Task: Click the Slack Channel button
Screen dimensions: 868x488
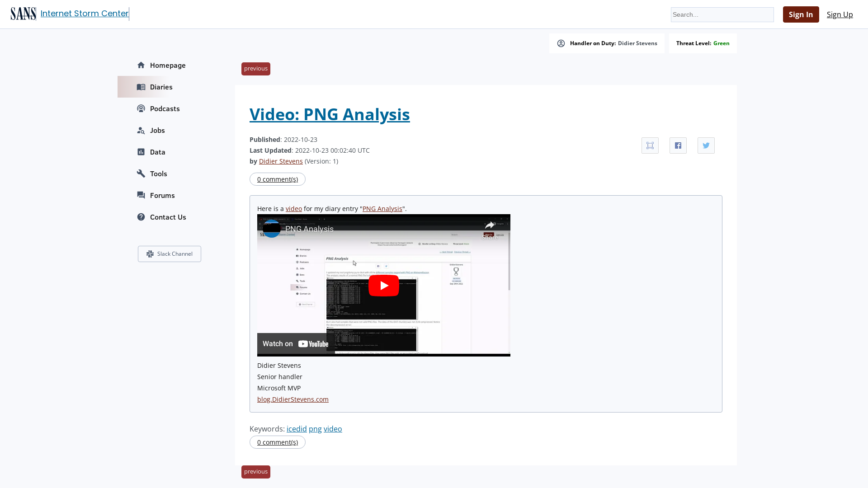Action: click(169, 253)
